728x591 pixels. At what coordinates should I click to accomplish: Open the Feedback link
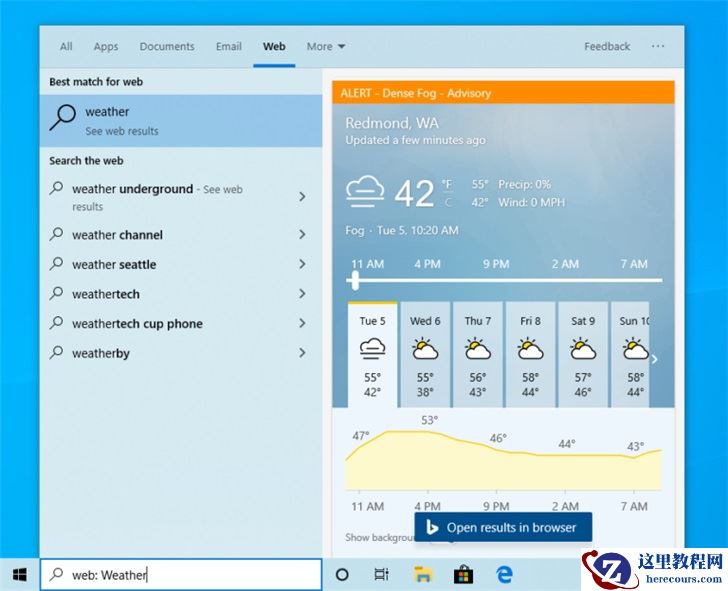[607, 46]
